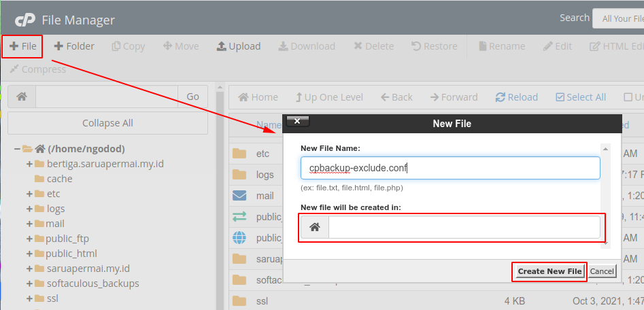
Task: Expand the softaculous_backups folder node
Action: tap(30, 283)
